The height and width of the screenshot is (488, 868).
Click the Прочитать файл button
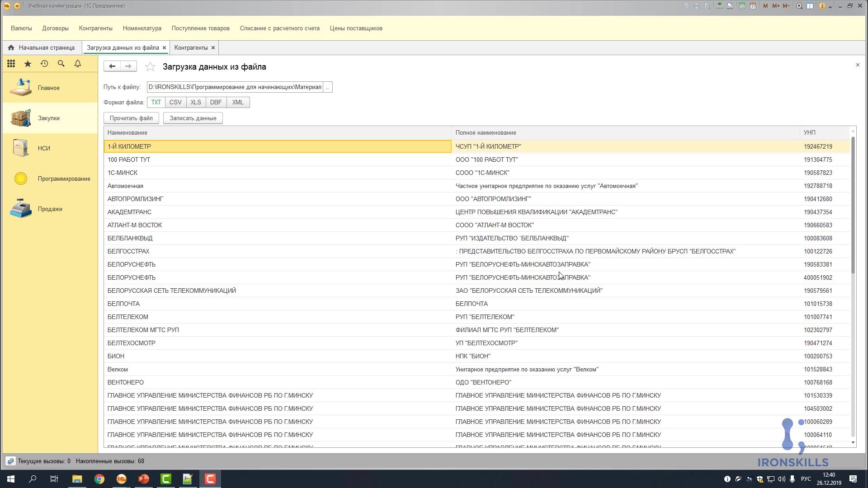pyautogui.click(x=131, y=118)
